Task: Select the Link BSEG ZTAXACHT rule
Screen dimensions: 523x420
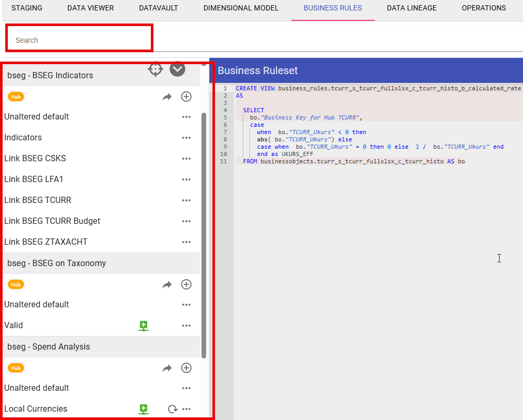Action: coord(46,242)
